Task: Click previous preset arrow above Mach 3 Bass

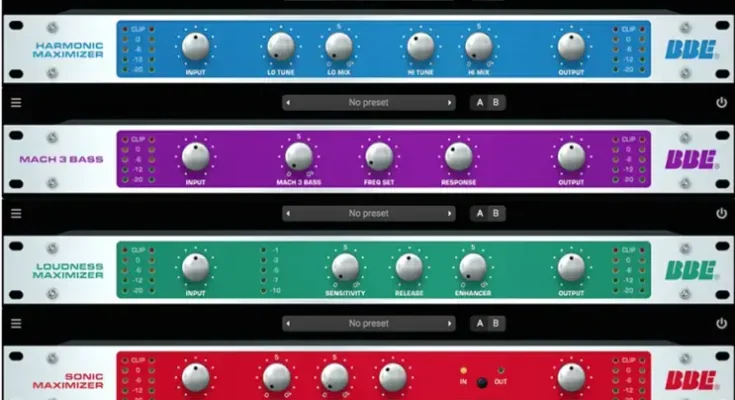Action: point(289,102)
